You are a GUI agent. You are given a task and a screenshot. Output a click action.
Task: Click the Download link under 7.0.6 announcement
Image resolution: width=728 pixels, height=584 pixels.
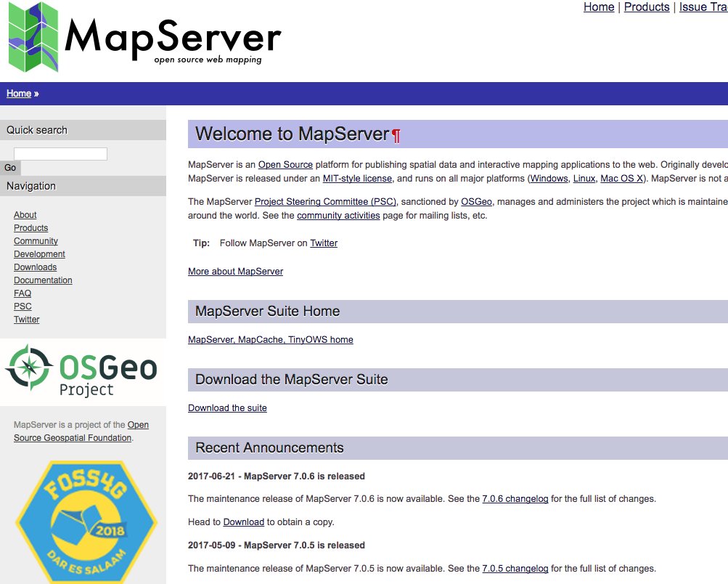point(244,522)
